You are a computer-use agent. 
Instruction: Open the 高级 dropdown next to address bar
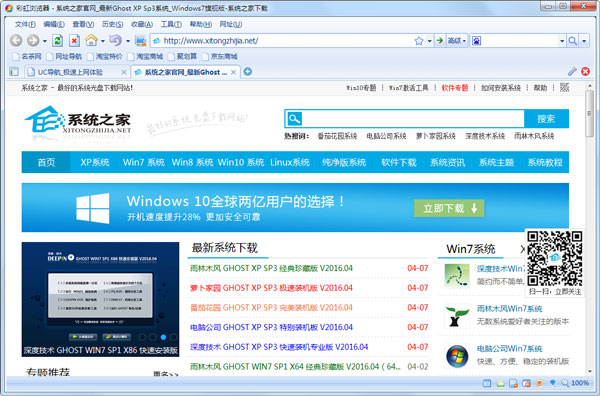point(457,41)
